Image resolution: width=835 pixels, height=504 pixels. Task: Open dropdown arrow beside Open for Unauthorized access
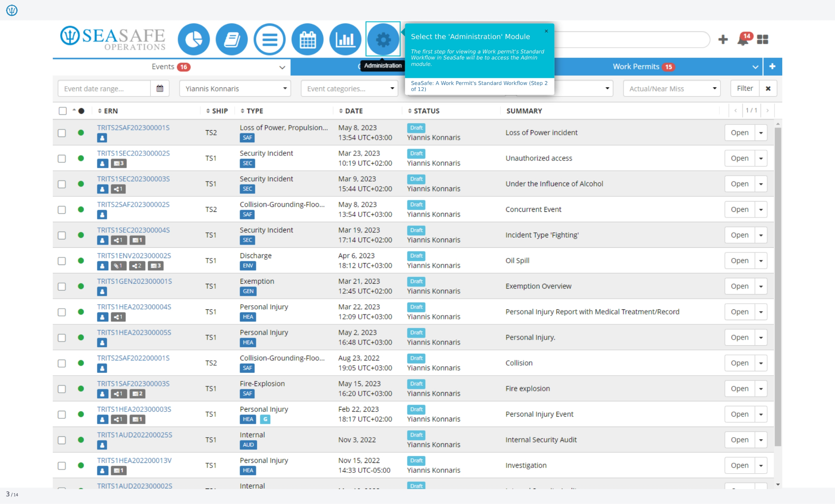761,159
